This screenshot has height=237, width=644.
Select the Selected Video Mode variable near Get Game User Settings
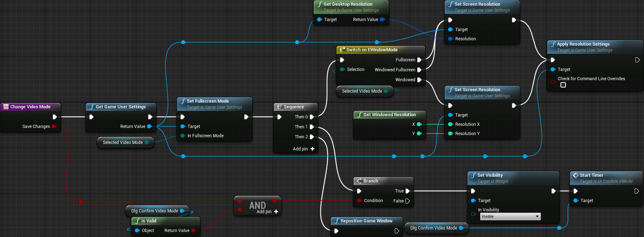[126, 143]
